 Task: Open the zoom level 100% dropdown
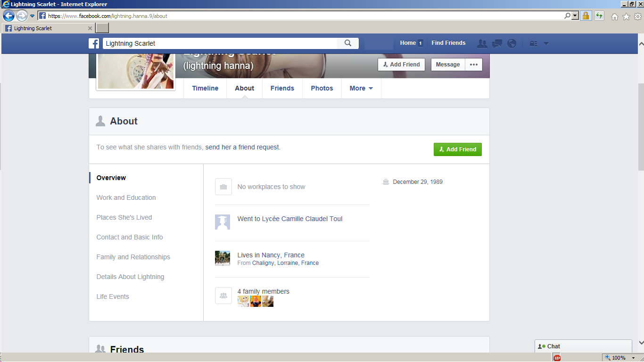634,358
